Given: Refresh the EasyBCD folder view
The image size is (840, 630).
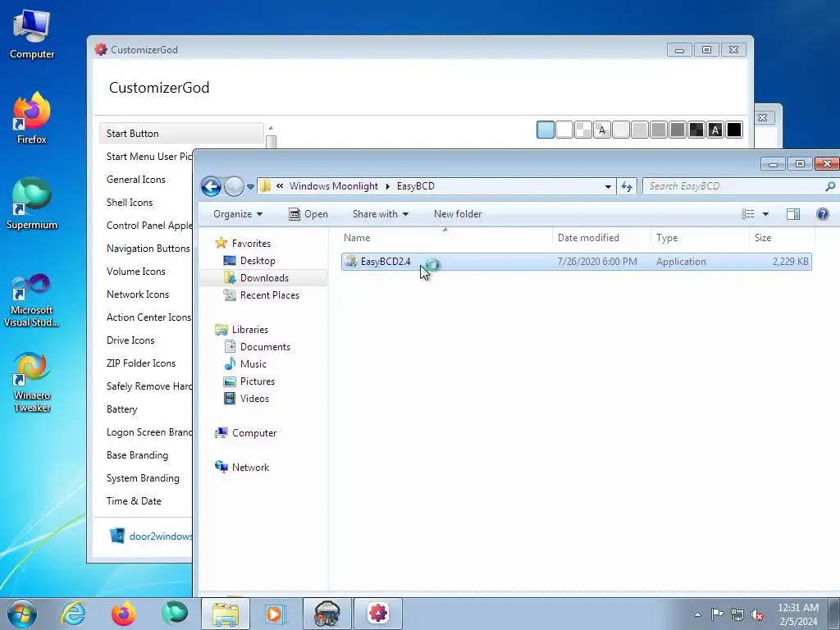Looking at the screenshot, I should 627,186.
